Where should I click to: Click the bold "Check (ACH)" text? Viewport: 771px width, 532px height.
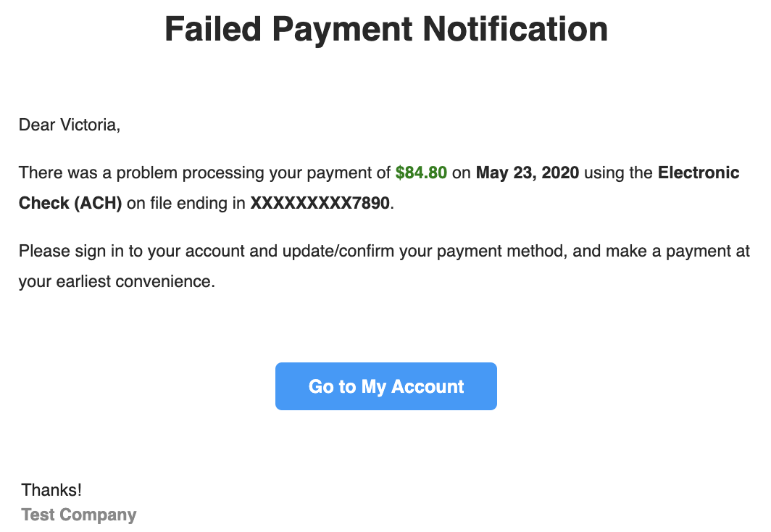click(70, 204)
